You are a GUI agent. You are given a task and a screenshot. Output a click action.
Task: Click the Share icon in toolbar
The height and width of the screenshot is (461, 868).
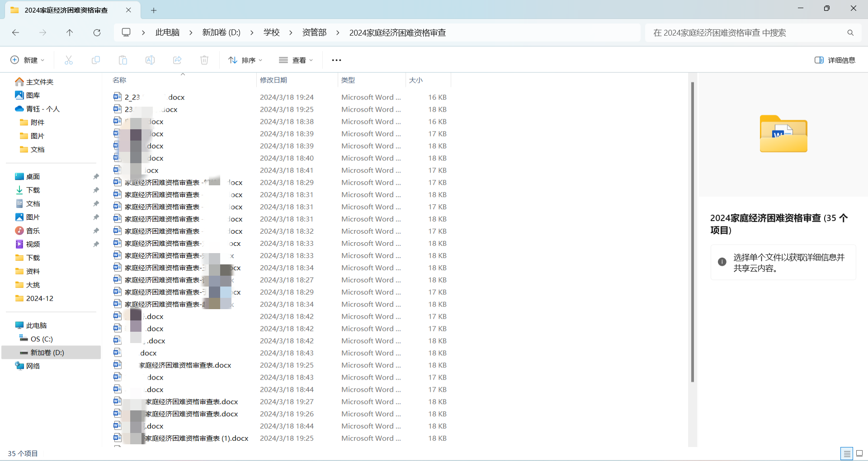pyautogui.click(x=177, y=60)
